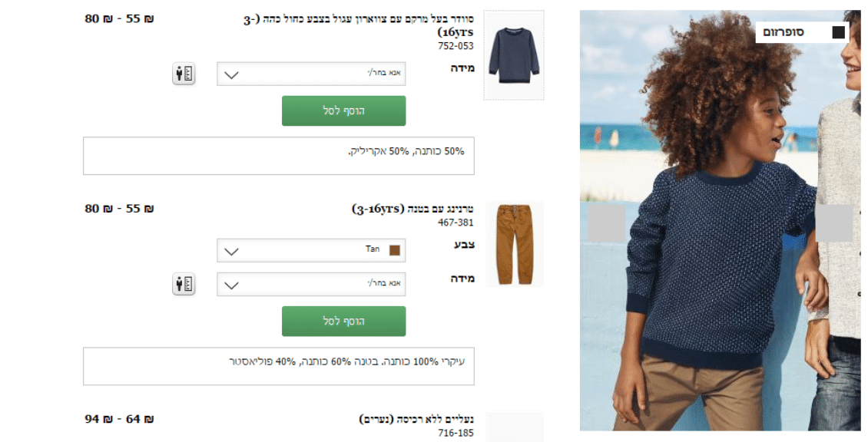Click the main model photo of the boy
This screenshot has width=868, height=442.
coord(721,220)
